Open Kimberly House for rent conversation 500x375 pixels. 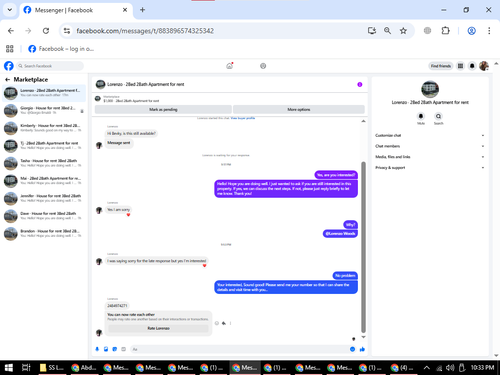click(44, 128)
